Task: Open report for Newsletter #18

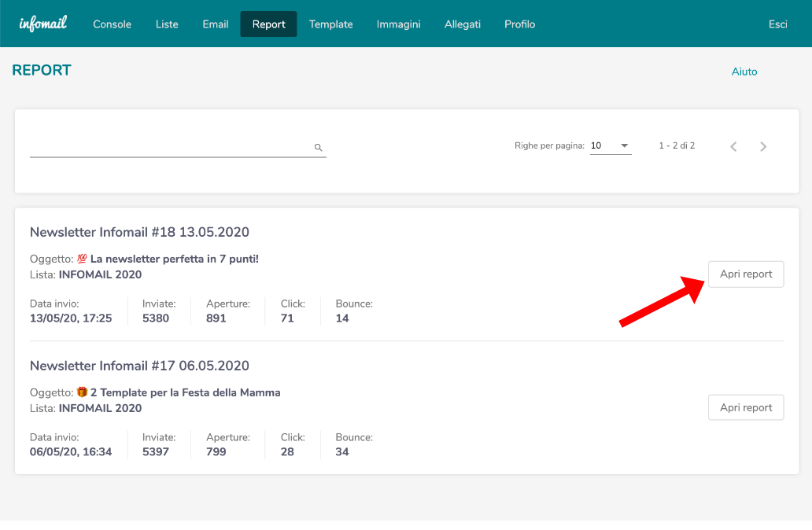Action: pyautogui.click(x=746, y=274)
